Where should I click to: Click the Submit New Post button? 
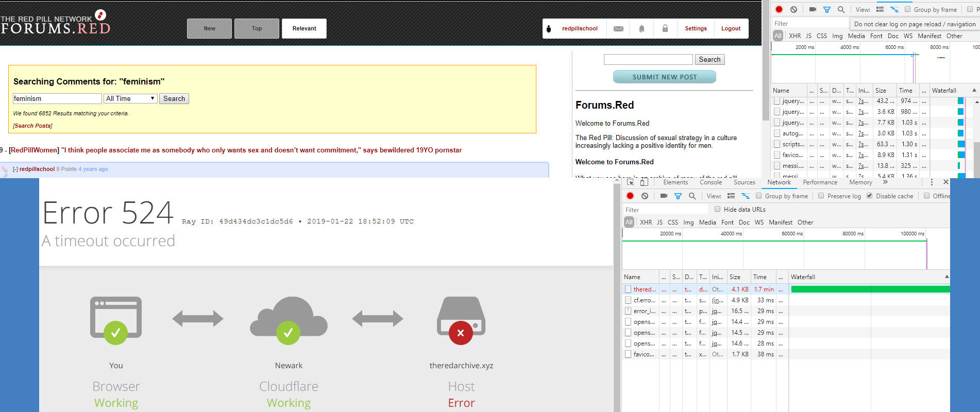click(665, 77)
